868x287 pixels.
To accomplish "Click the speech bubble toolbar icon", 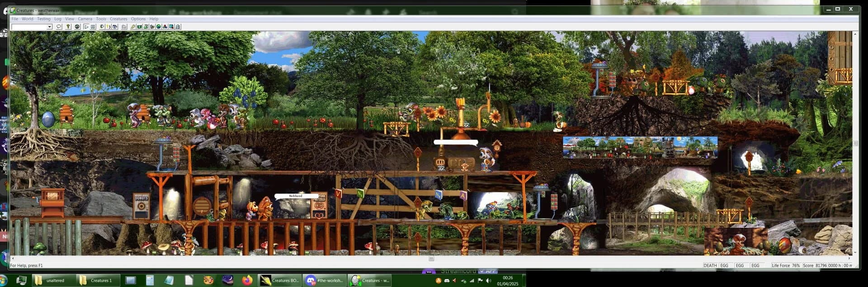I will [59, 27].
